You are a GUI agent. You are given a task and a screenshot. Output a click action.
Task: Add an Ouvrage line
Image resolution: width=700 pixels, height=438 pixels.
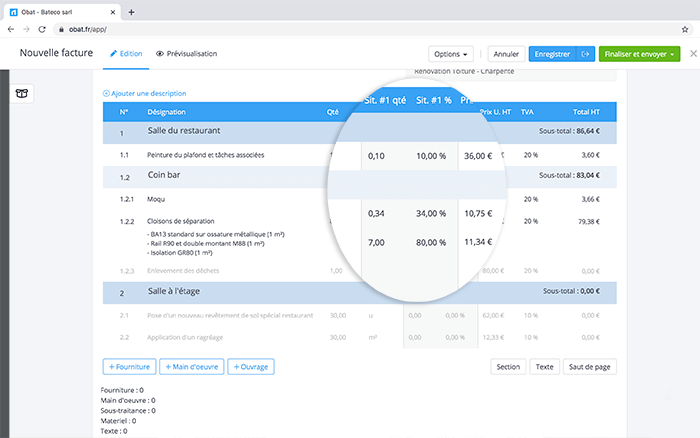coord(251,367)
